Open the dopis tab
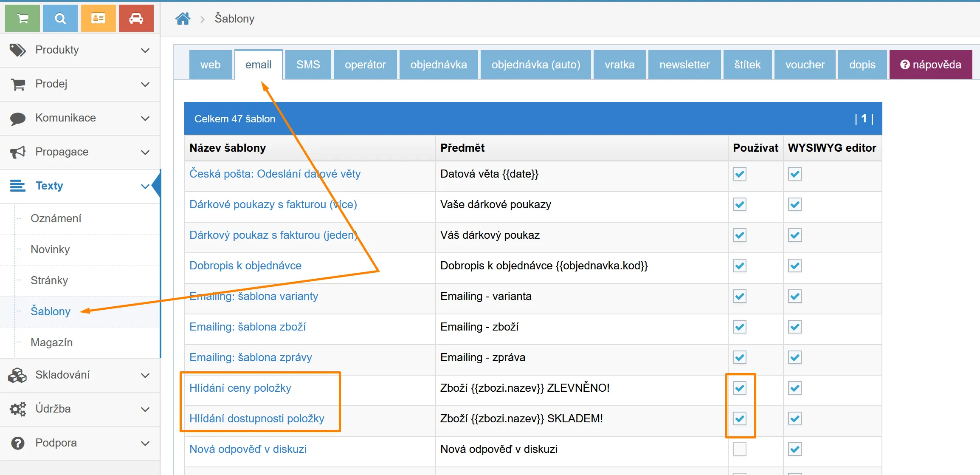 tap(862, 65)
